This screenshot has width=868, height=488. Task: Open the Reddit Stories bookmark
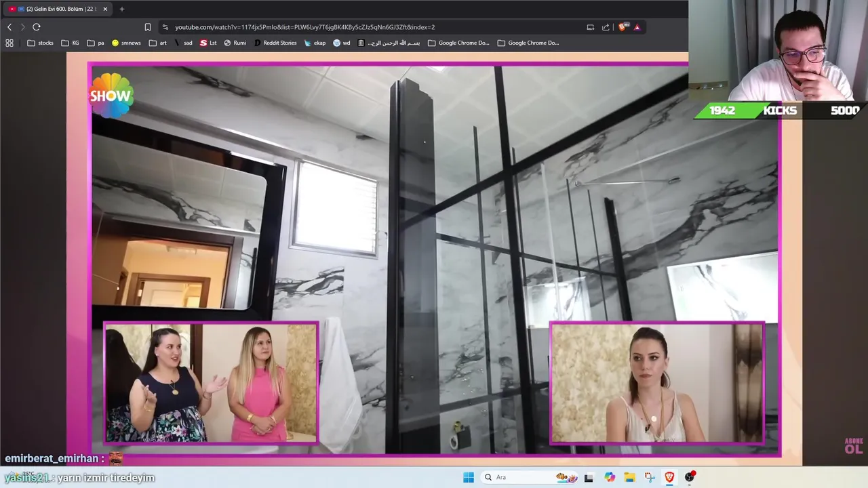pos(275,43)
